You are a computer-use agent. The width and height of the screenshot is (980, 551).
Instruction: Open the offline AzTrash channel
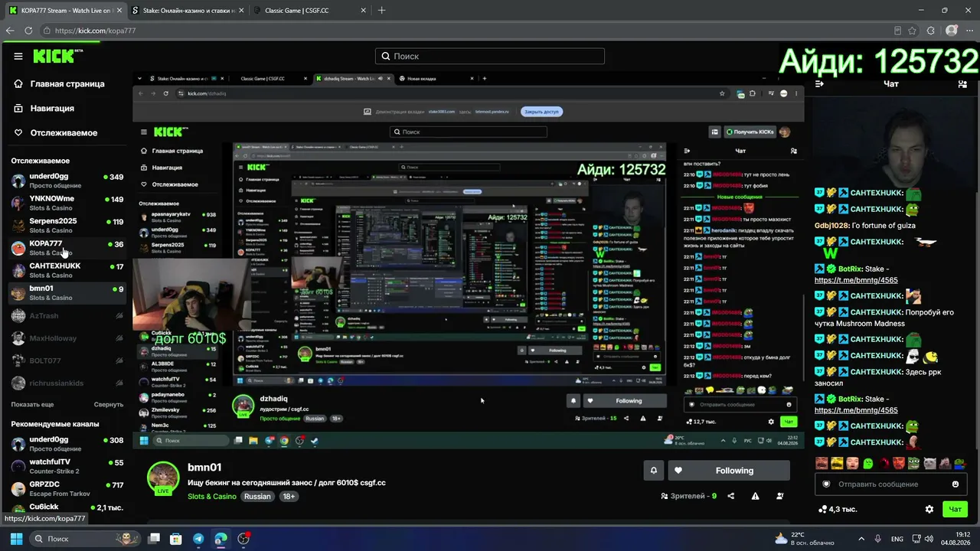pos(67,315)
